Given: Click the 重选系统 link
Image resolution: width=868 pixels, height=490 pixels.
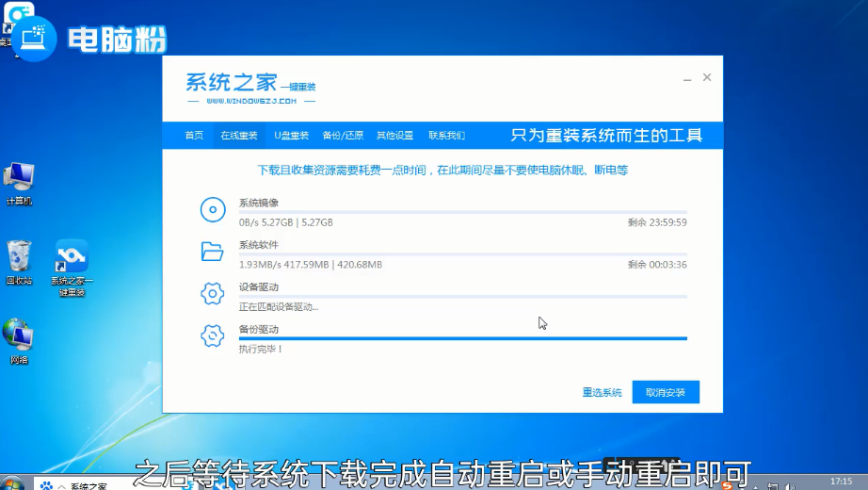Looking at the screenshot, I should tap(602, 392).
